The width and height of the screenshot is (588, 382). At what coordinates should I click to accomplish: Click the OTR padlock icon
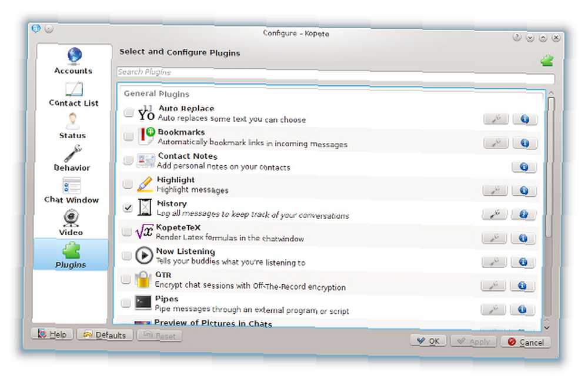coord(143,279)
